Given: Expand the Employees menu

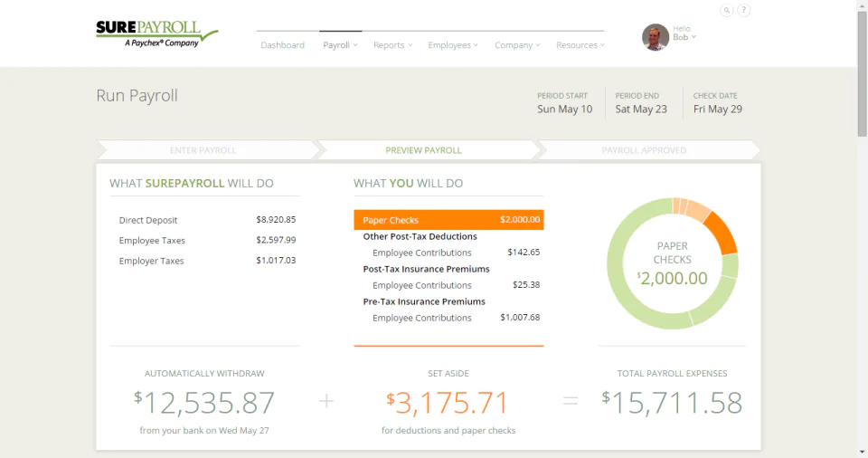Looking at the screenshot, I should click(x=453, y=45).
